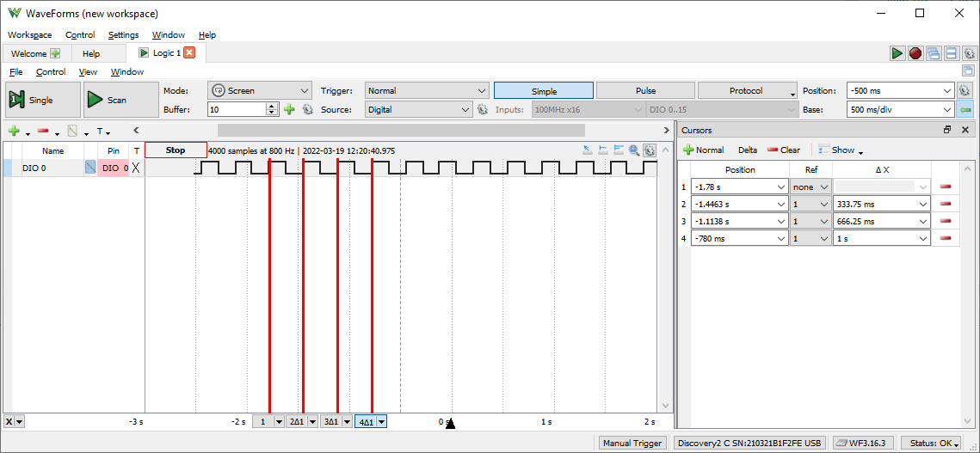Select the Protocol trigger mode
Screen dimensions: 980x453
coord(747,90)
